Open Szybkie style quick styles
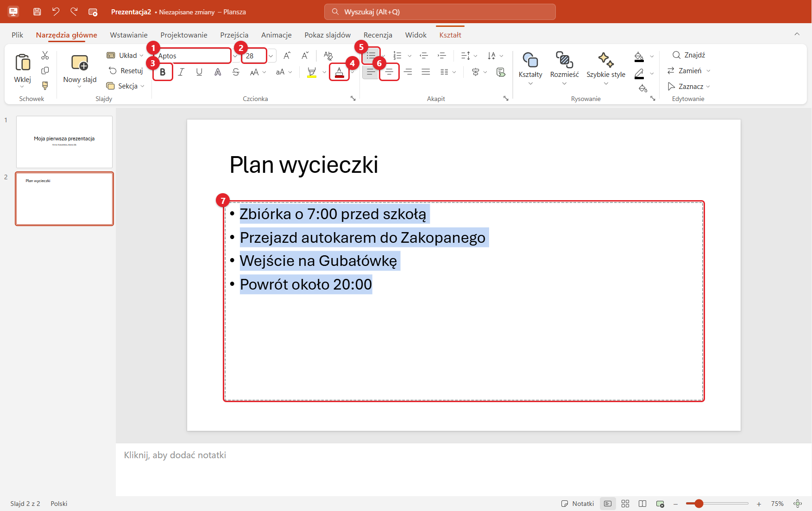The height and width of the screenshot is (511, 812). pyautogui.click(x=606, y=68)
